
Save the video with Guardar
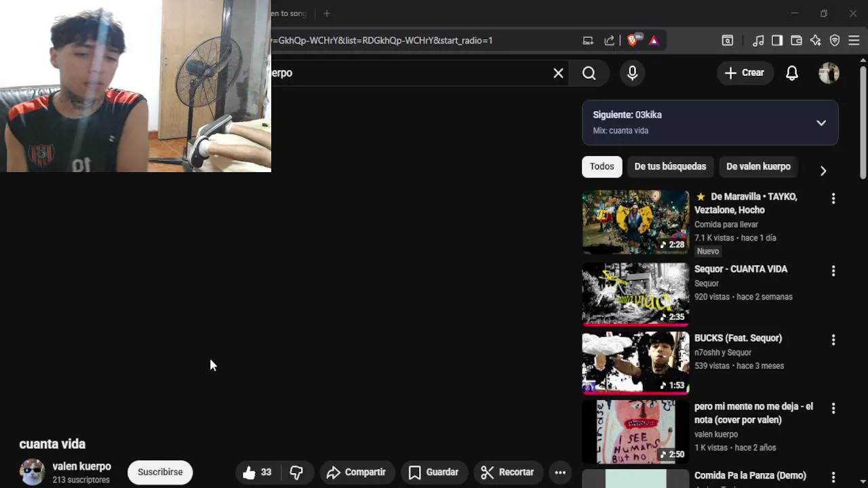tap(433, 472)
